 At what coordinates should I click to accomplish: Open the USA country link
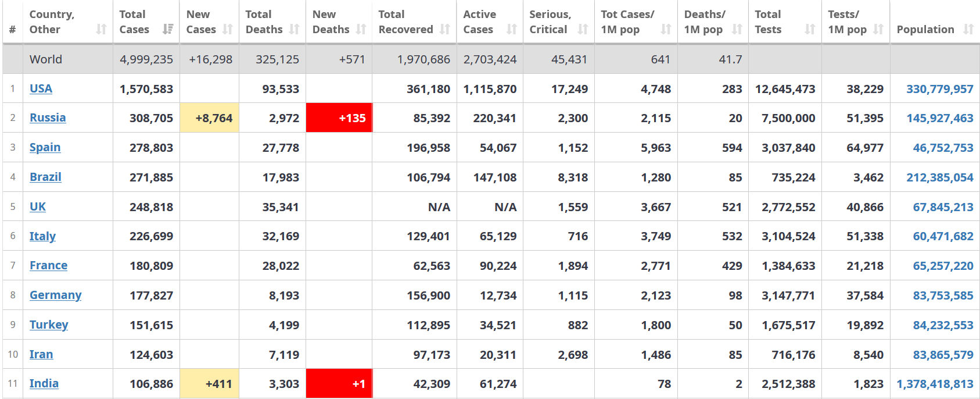click(x=41, y=88)
